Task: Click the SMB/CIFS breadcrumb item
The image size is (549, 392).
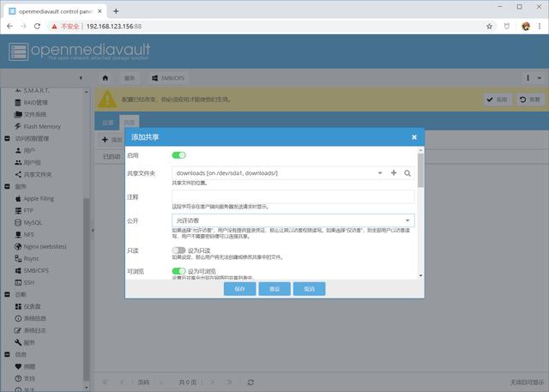Action: (168, 78)
